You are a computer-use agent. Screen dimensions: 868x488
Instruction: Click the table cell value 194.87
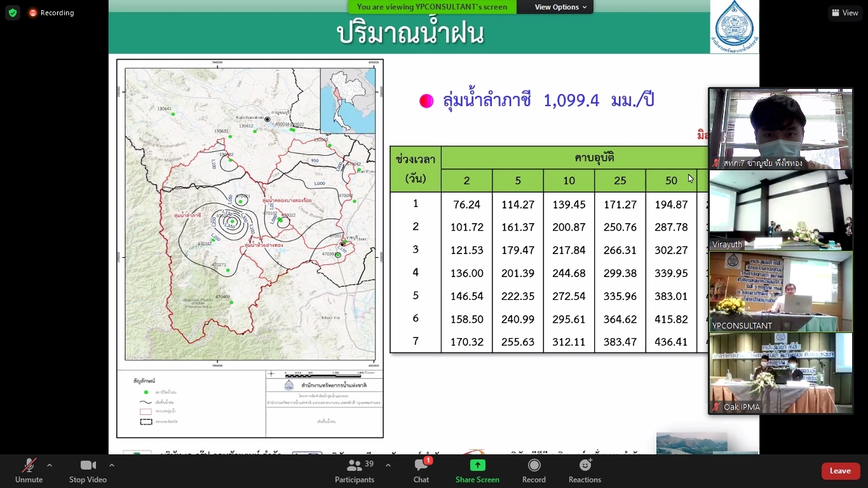point(671,205)
